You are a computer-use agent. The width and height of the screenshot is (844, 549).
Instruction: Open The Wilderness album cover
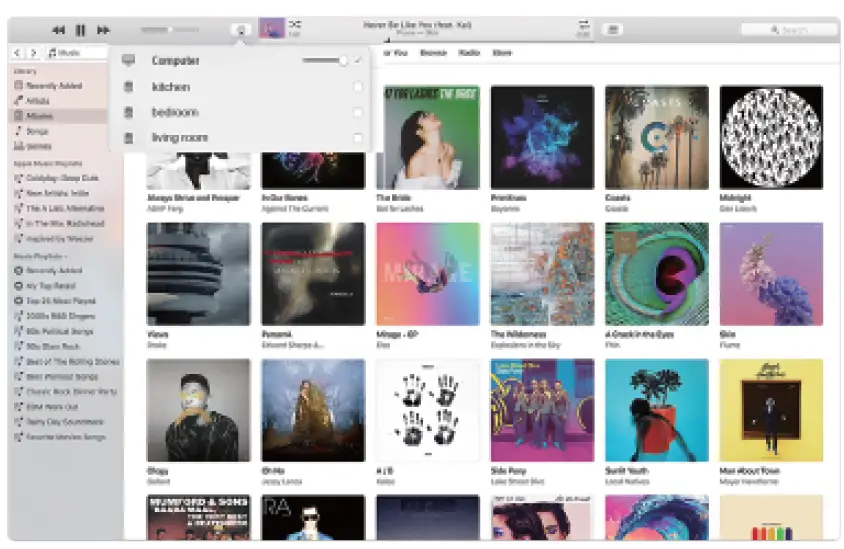coord(543,274)
